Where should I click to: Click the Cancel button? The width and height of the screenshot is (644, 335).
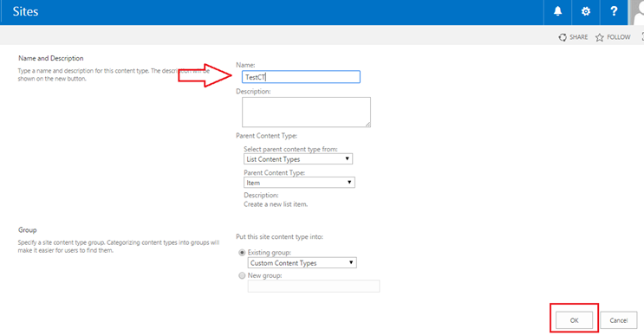point(619,320)
